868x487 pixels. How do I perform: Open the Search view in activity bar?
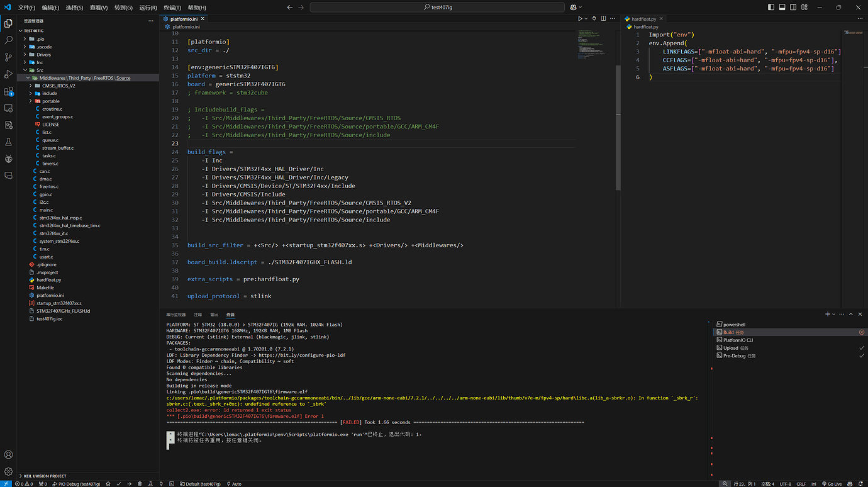coord(9,40)
